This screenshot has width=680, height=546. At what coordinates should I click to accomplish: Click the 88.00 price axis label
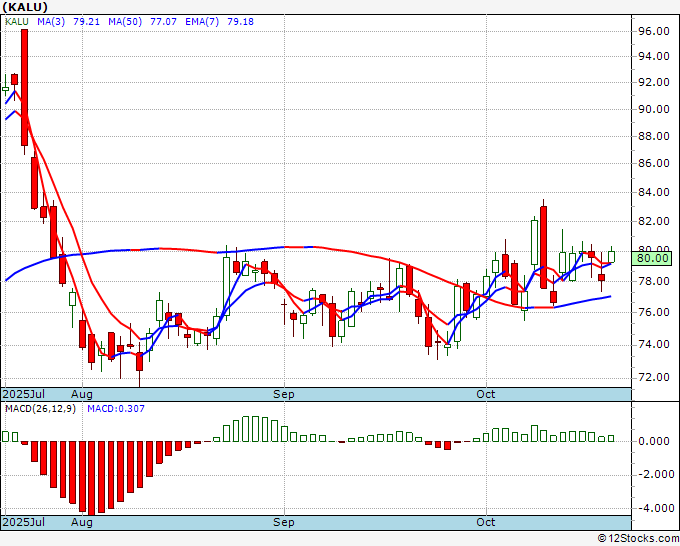[654, 136]
